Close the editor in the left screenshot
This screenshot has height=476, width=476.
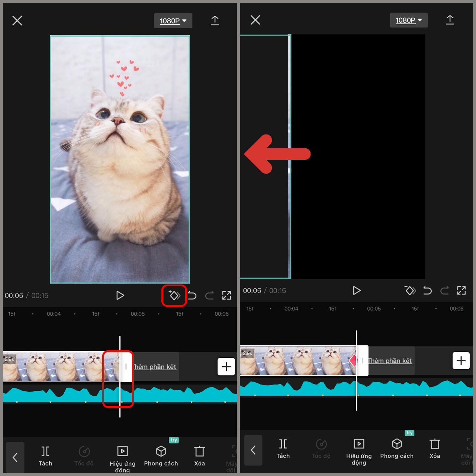click(17, 20)
